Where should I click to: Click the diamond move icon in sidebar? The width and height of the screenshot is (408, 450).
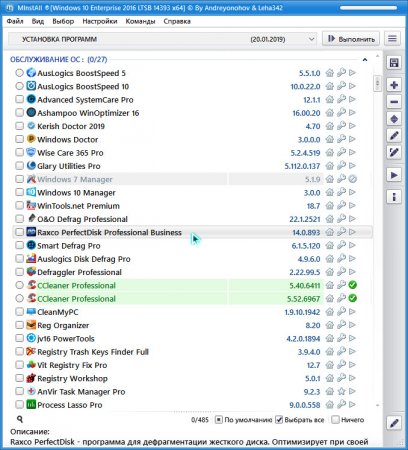(x=394, y=119)
